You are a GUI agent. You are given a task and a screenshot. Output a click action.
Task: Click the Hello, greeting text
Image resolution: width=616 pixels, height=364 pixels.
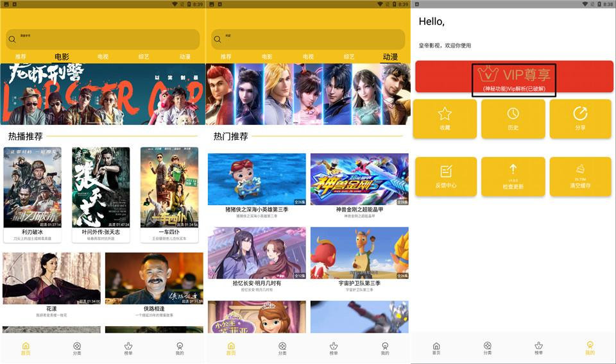tap(432, 22)
